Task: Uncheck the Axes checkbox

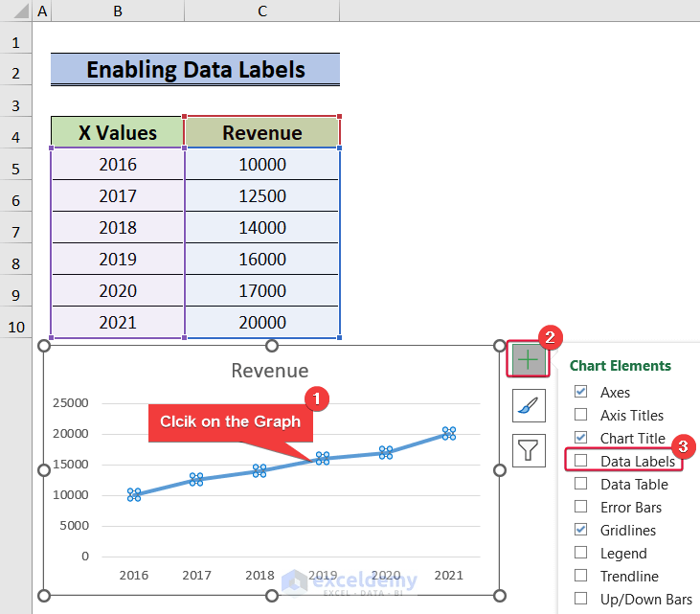Action: (x=580, y=392)
